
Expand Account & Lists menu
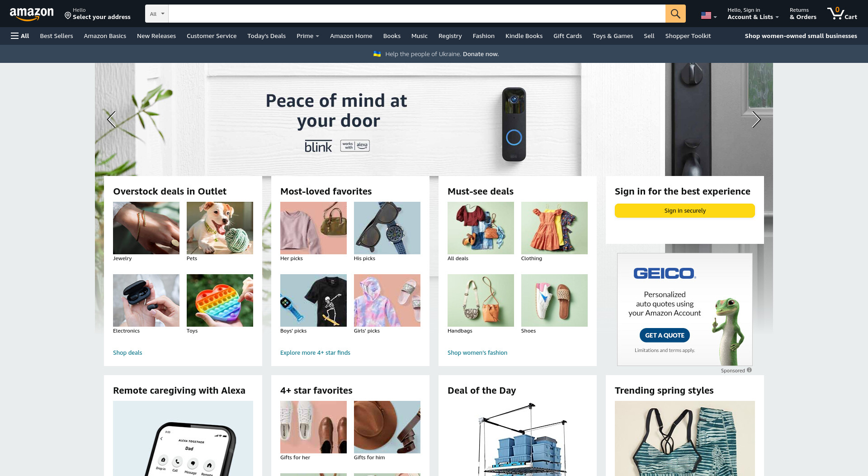click(753, 14)
